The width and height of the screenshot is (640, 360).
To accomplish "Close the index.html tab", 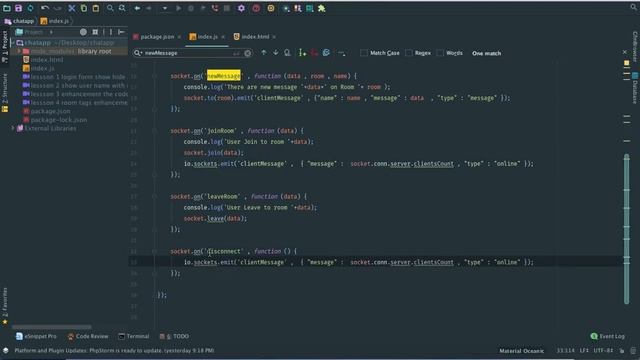I will pyautogui.click(x=274, y=37).
